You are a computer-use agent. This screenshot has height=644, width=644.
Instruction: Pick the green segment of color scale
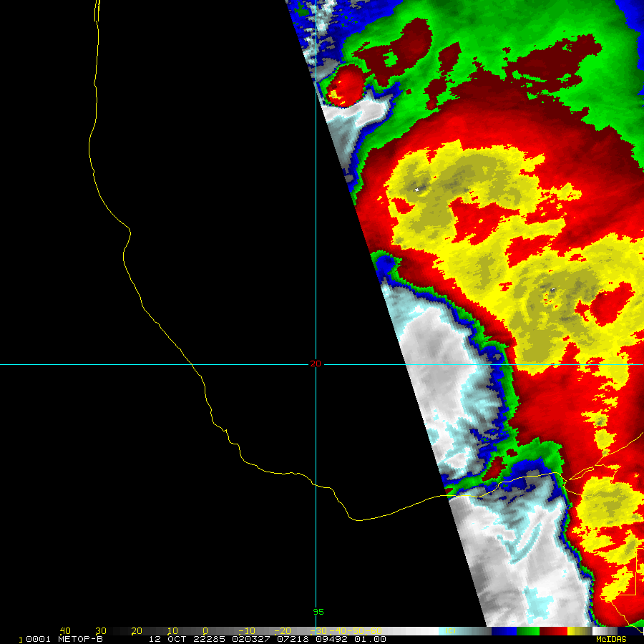(x=528, y=631)
